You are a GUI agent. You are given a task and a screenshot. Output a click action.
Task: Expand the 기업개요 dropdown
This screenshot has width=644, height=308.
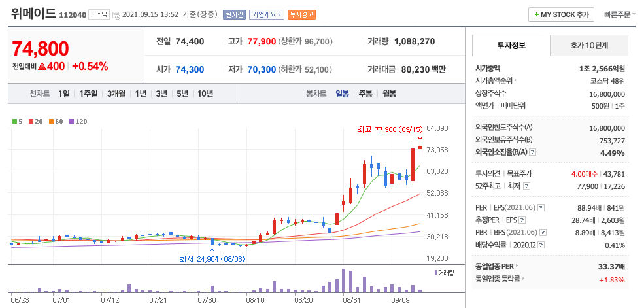click(x=267, y=15)
